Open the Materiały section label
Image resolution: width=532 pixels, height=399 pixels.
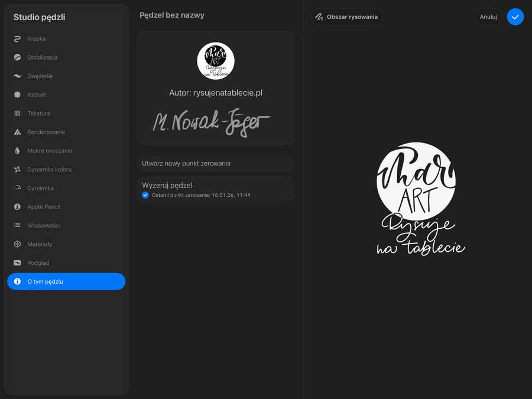pyautogui.click(x=40, y=244)
